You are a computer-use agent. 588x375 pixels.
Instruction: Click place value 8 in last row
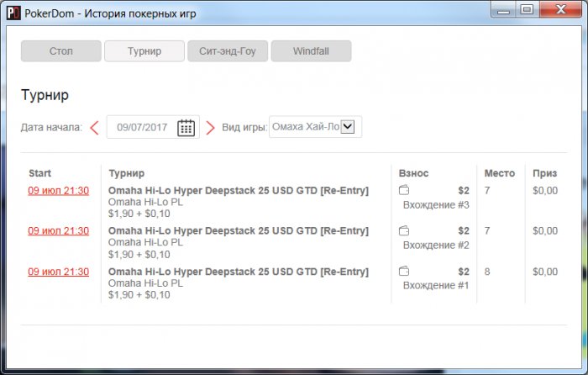(487, 272)
